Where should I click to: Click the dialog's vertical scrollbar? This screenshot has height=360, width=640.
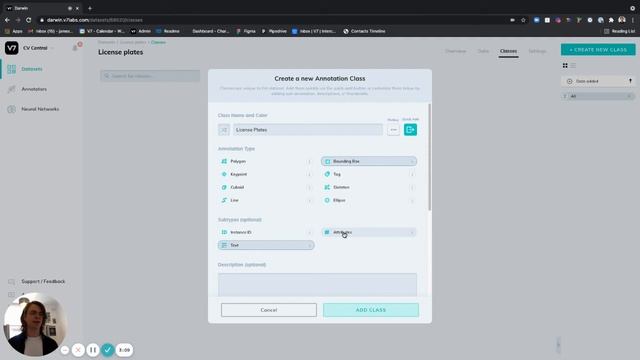coord(429,157)
